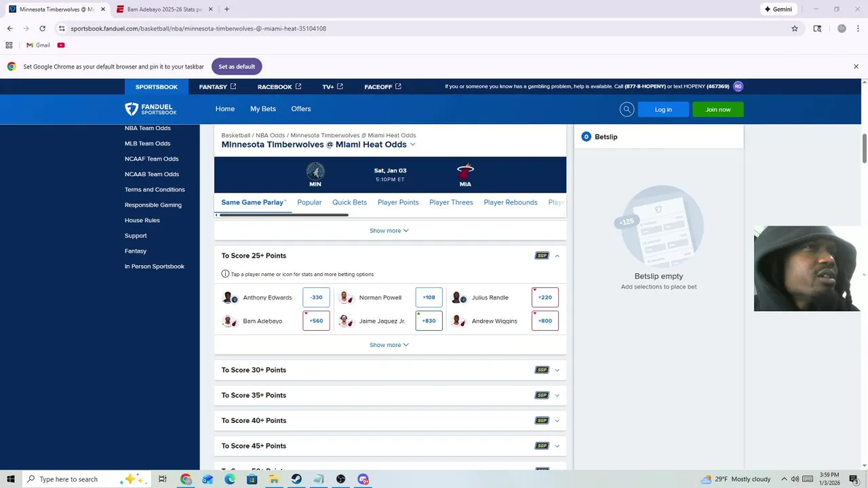The image size is (868, 488).
Task: Click Set as default button
Action: point(237,66)
